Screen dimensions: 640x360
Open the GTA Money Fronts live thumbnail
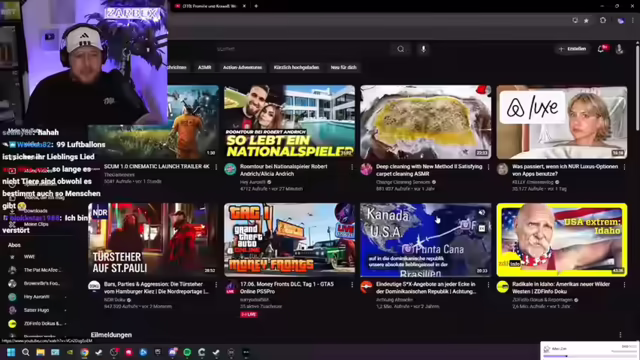coord(289,240)
